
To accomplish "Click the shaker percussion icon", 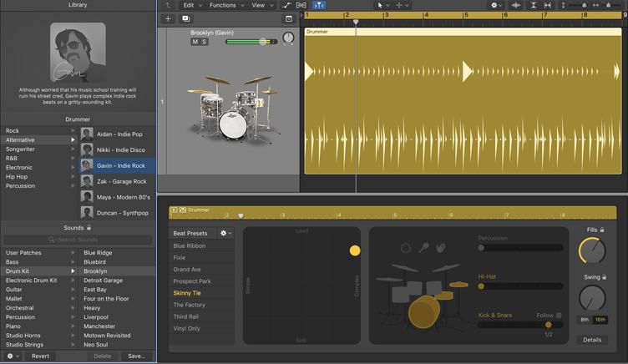I will click(423, 248).
